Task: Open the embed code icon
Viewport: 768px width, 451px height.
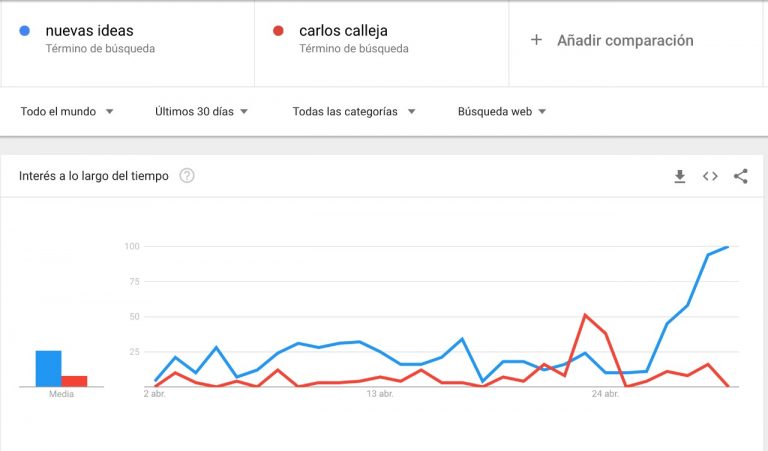Action: pos(710,176)
